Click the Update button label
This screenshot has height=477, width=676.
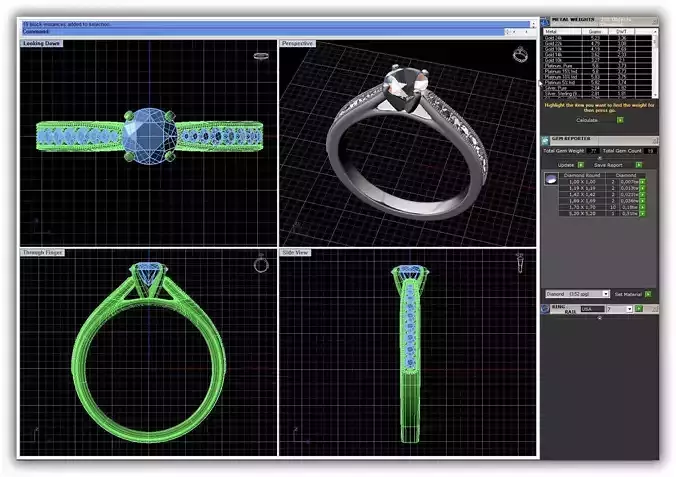coord(566,165)
